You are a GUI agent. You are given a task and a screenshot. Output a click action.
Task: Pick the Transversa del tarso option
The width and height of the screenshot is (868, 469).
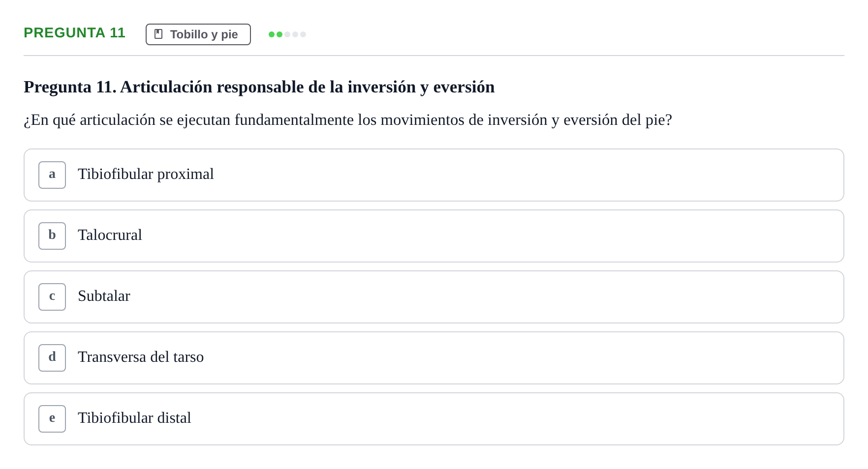434,358
